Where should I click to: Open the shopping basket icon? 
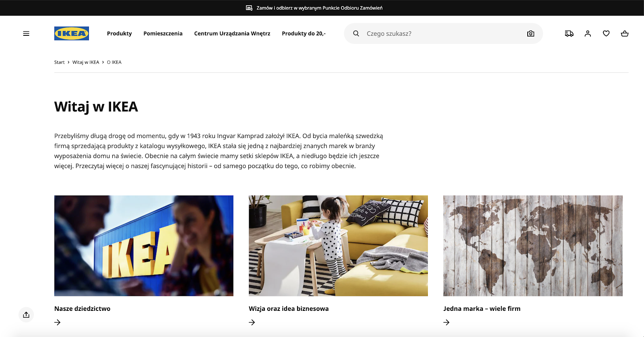point(625,34)
